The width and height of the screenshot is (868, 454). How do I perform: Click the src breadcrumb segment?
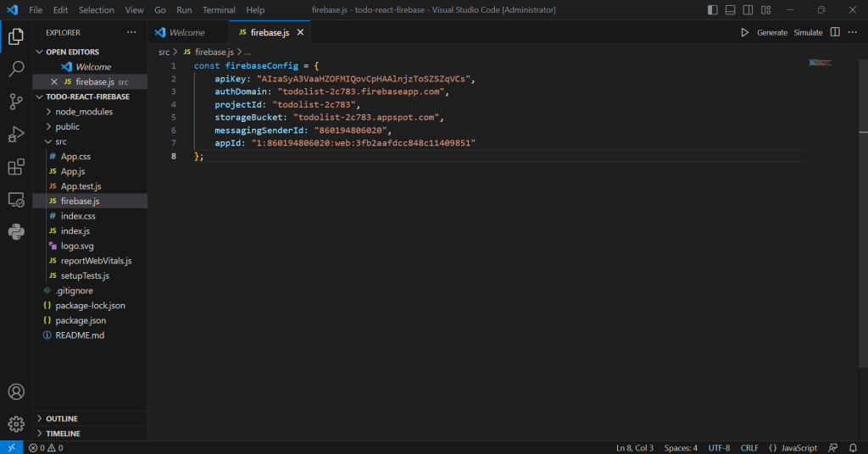[x=164, y=52]
